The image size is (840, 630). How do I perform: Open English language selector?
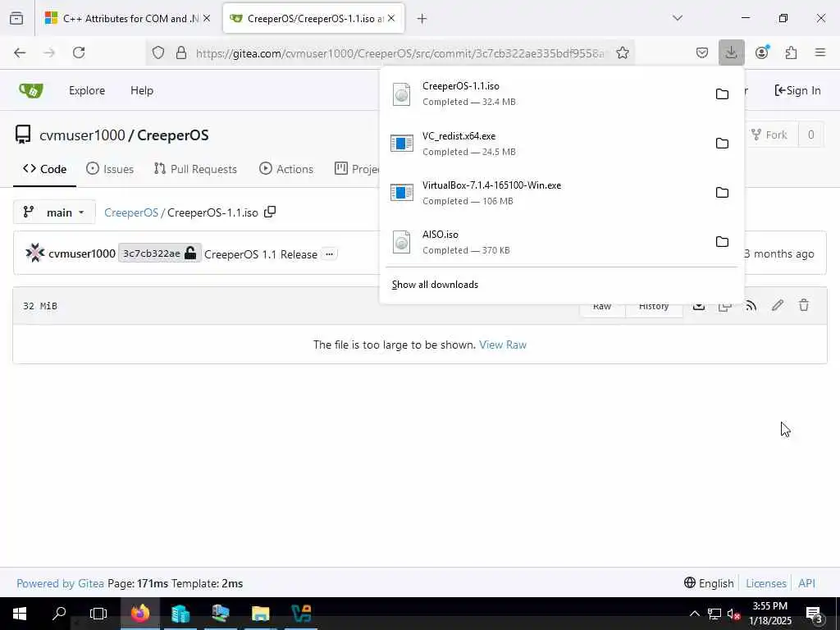point(709,583)
